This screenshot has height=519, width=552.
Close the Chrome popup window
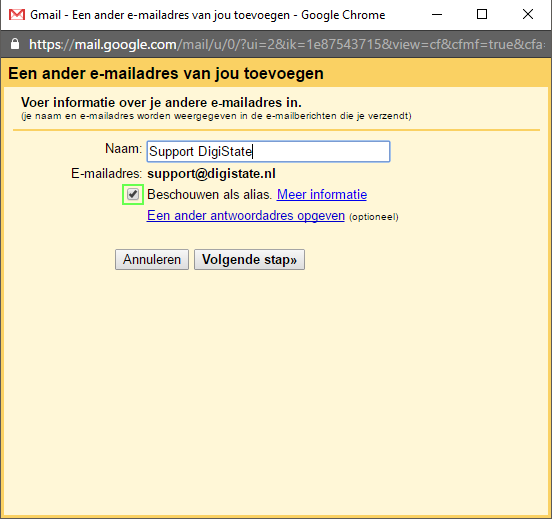click(528, 14)
